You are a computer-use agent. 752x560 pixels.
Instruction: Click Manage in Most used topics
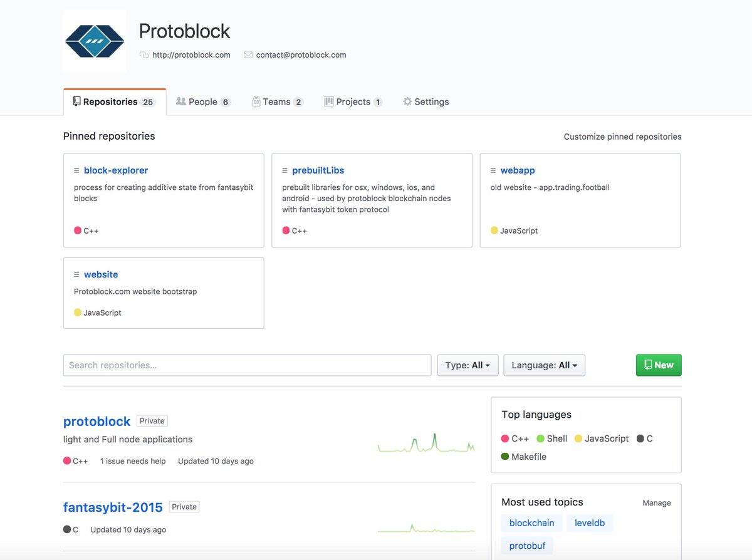click(657, 503)
